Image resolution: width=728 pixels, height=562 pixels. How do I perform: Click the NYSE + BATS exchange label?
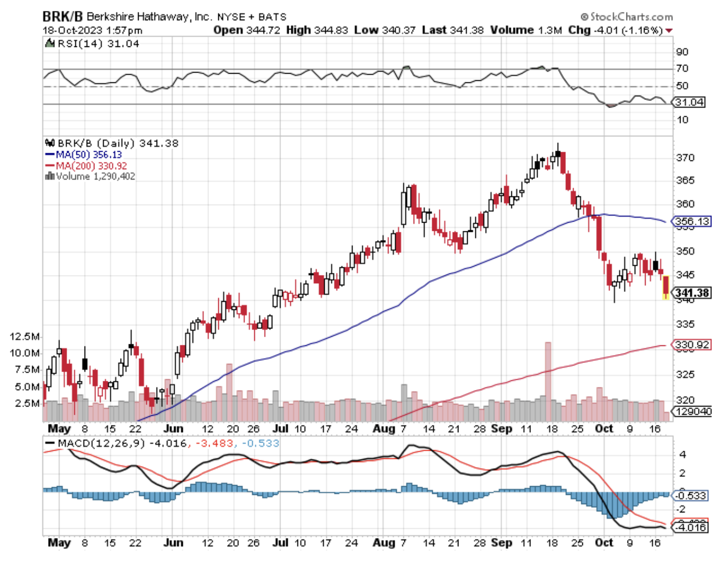tap(252, 17)
